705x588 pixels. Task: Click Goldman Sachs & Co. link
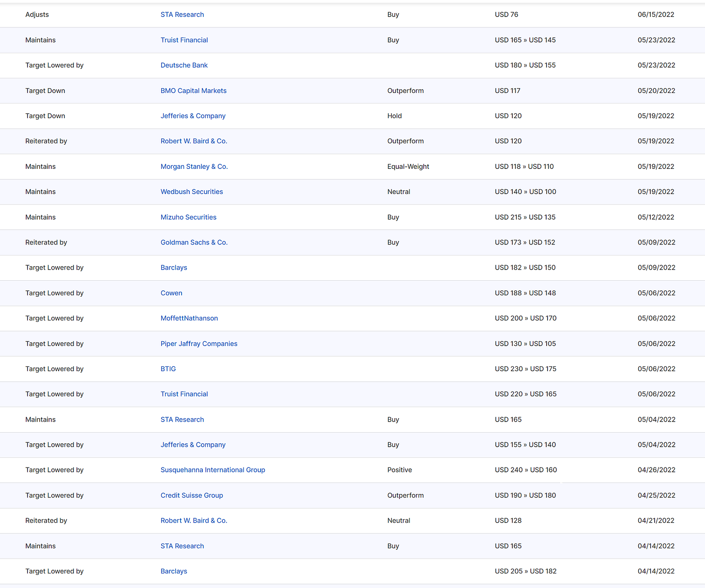click(x=194, y=242)
